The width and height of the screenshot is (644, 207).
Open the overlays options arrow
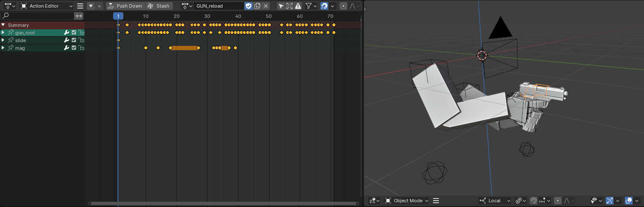pos(637,201)
